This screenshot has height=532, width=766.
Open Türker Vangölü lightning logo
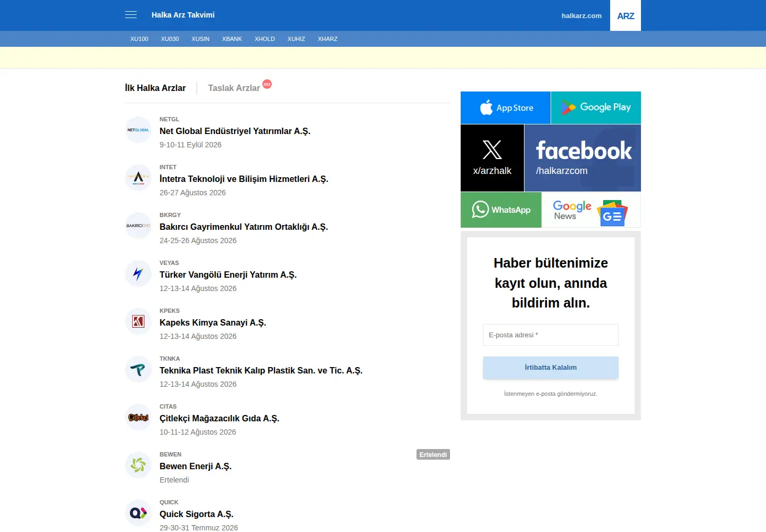(138, 273)
